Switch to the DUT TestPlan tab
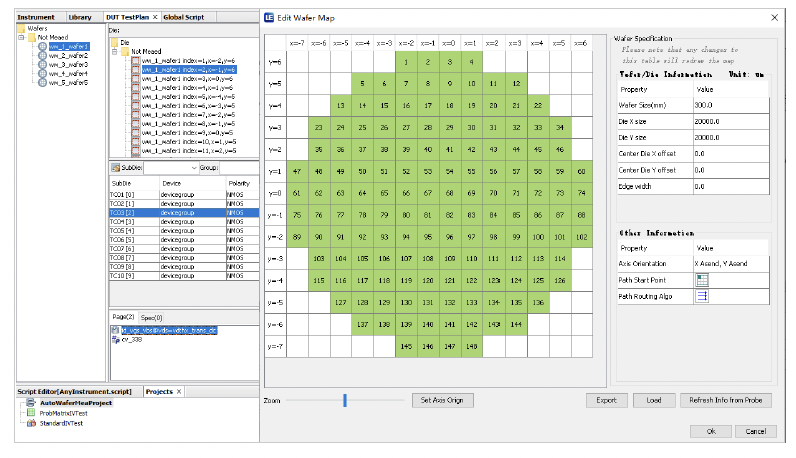This screenshot has height=458, width=796. click(127, 17)
